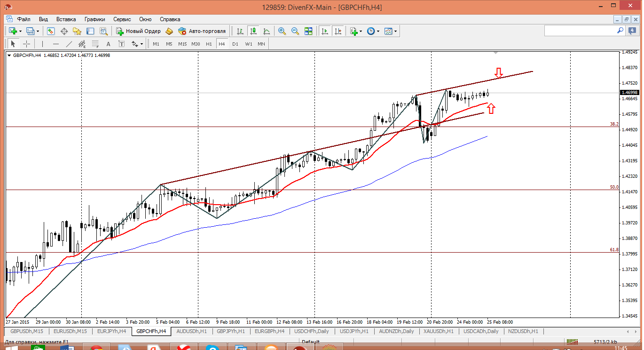Click the search magnifier icon
This screenshot has height=350, width=644.
click(620, 31)
